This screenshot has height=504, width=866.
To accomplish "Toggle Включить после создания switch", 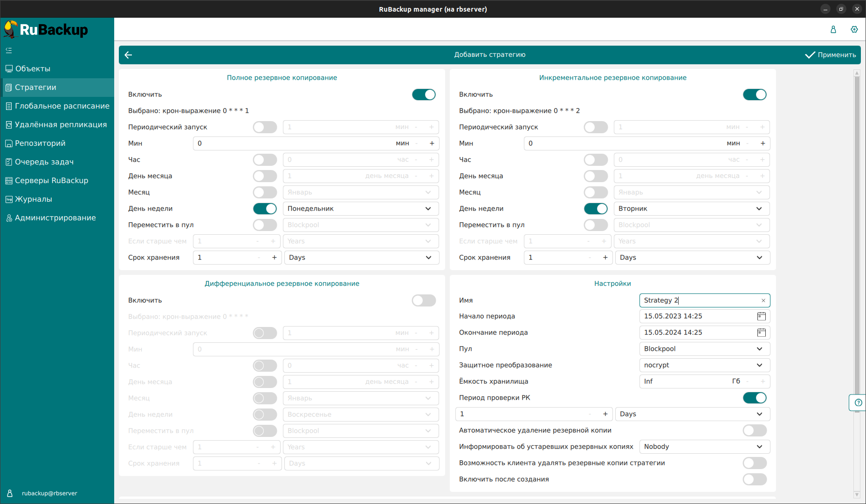I will coord(754,479).
